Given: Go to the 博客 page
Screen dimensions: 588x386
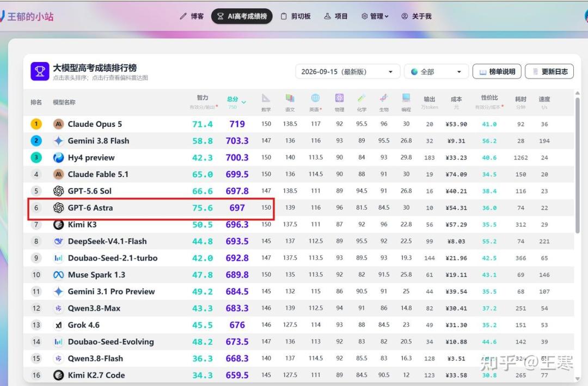Looking at the screenshot, I should (x=192, y=16).
